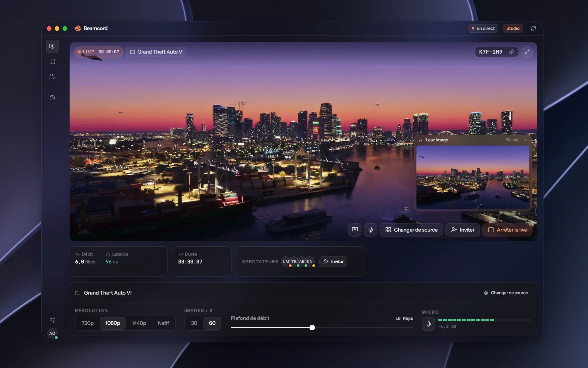Screen dimensions: 588x368
Task: Select Natif resolution
Action: point(163,323)
